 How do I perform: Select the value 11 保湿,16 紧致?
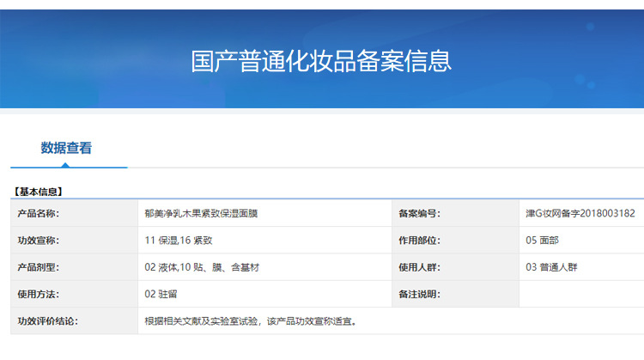[179, 241]
